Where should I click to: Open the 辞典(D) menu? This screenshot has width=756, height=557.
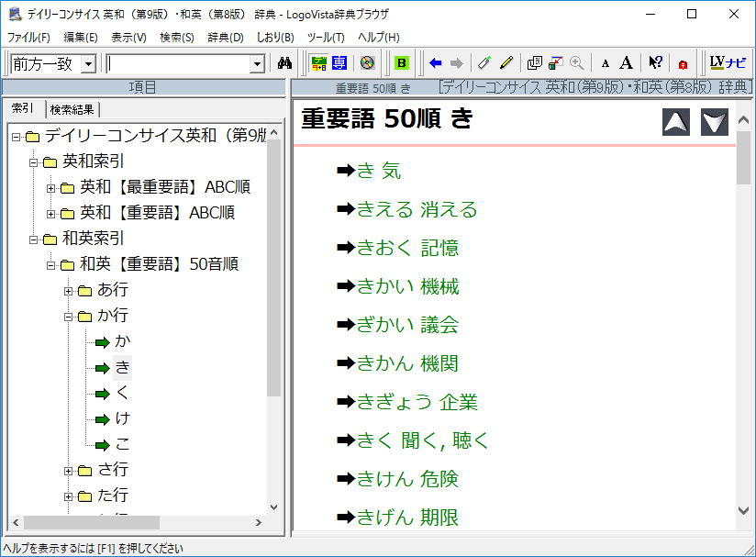pyautogui.click(x=225, y=38)
